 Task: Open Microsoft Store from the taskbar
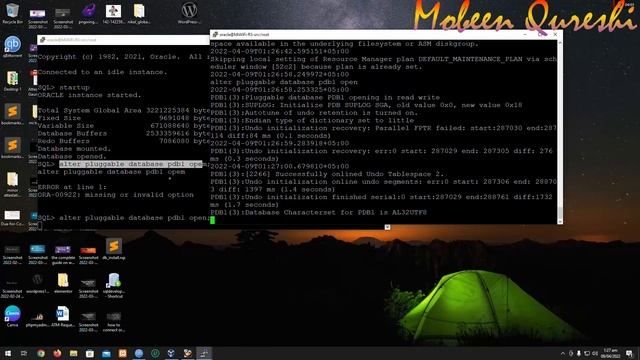pyautogui.click(x=90, y=353)
